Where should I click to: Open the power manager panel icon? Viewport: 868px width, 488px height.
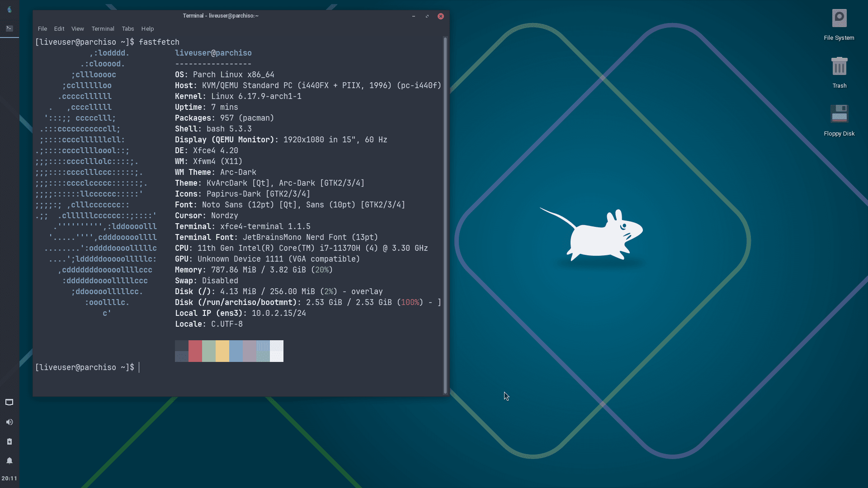click(x=9, y=441)
